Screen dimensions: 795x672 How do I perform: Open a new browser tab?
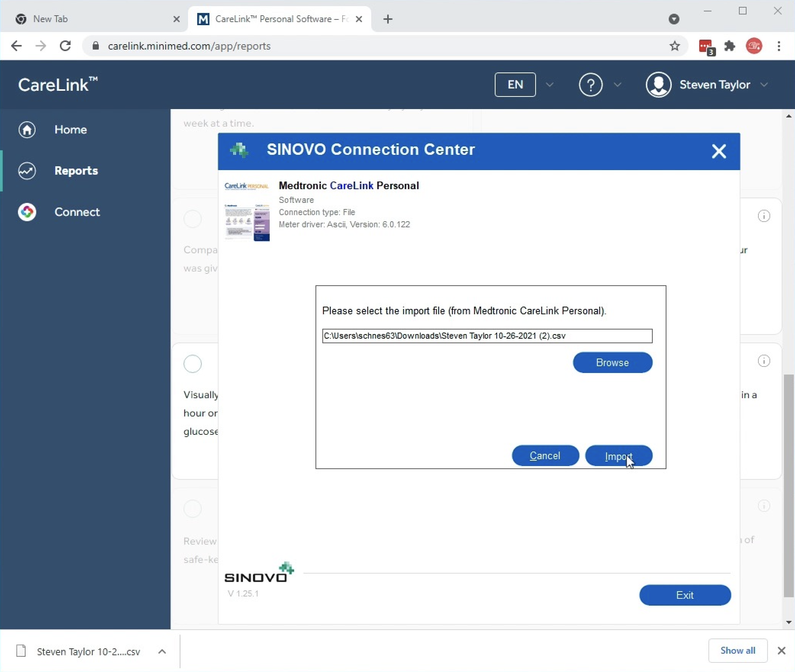(x=388, y=19)
